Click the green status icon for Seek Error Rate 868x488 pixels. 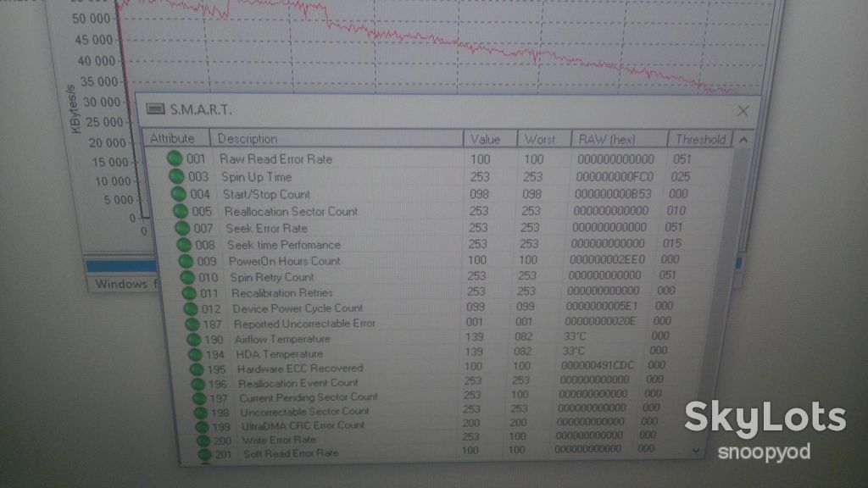182,228
